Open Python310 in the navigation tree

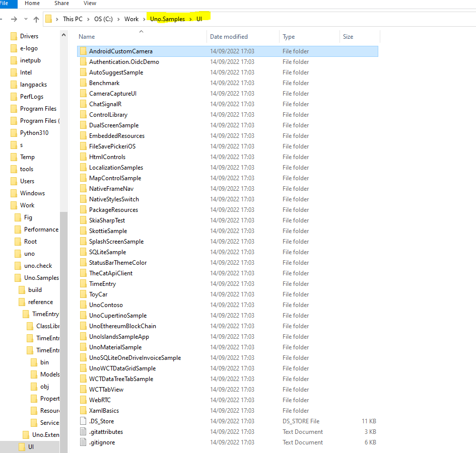click(34, 133)
